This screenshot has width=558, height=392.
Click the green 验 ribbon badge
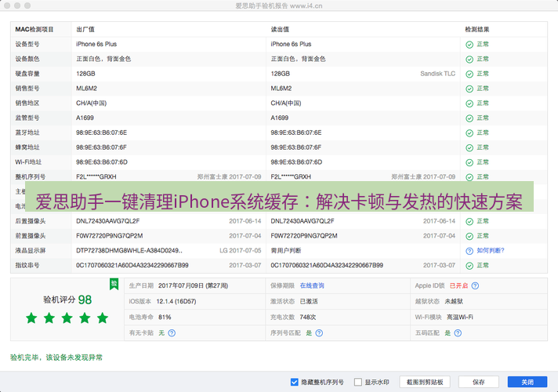pos(114,284)
